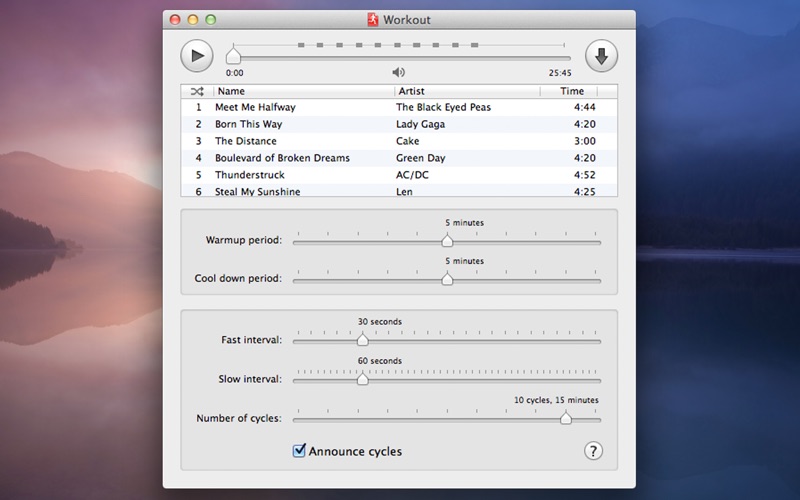Click the Cool down period slider handle
This screenshot has height=500, width=800.
tap(447, 279)
